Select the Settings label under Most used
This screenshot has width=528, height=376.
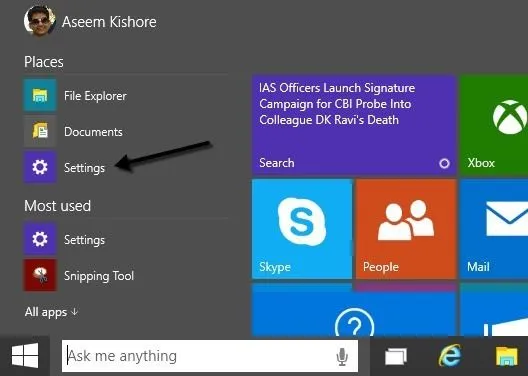[x=85, y=240]
